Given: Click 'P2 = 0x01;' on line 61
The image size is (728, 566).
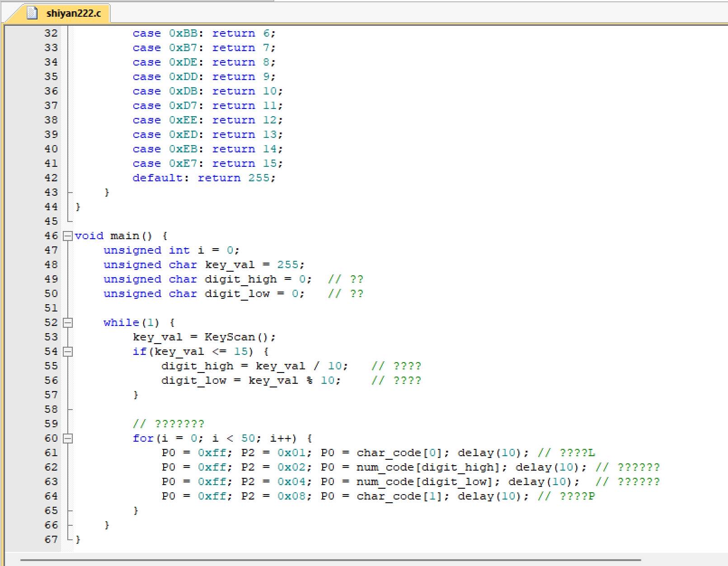Looking at the screenshot, I should click(276, 453).
